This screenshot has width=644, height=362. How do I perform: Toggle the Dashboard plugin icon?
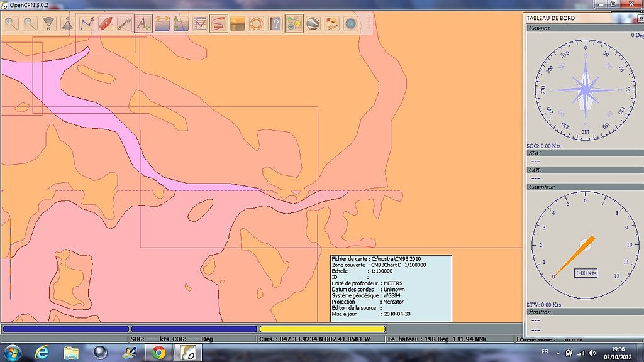click(x=294, y=23)
